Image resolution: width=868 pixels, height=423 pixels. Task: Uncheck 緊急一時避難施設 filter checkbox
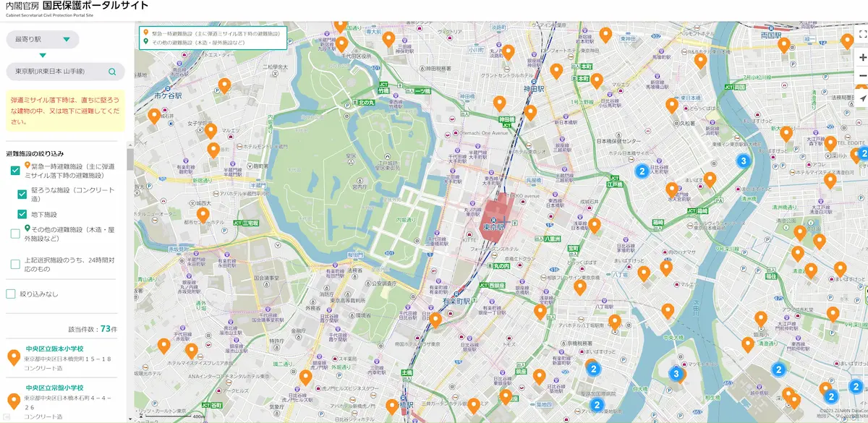(15, 171)
